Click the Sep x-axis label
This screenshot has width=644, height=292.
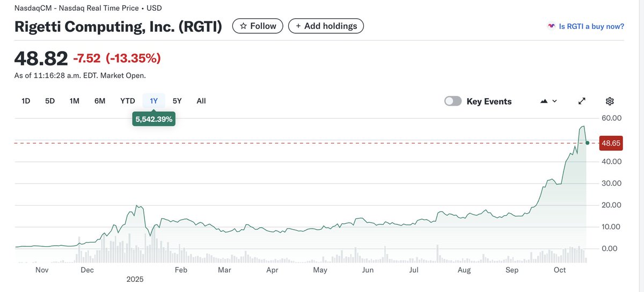[x=512, y=270]
